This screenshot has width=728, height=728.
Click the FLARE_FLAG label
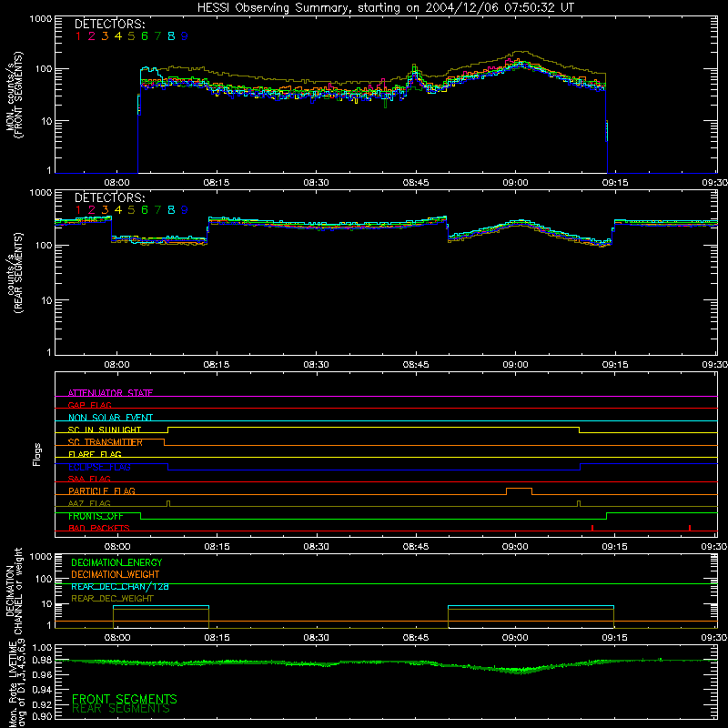(95, 454)
